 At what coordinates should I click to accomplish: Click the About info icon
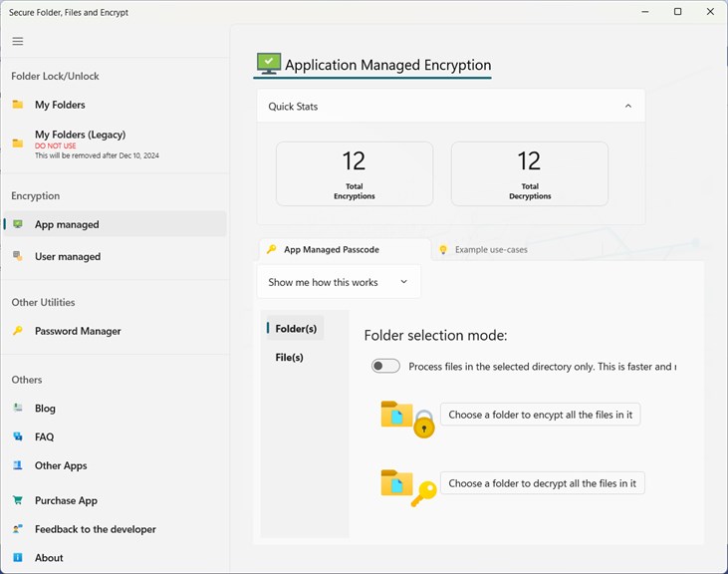coord(18,557)
